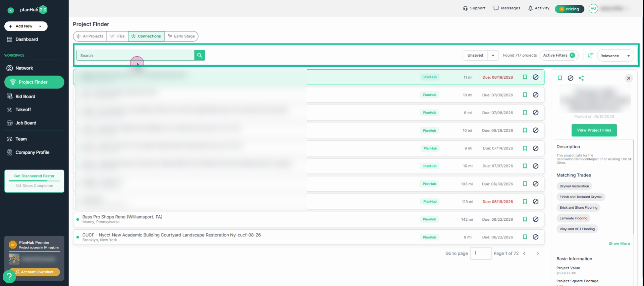Click the sort order icon beside Relevance
Image resolution: width=644 pixels, height=286 pixels.
pos(591,56)
